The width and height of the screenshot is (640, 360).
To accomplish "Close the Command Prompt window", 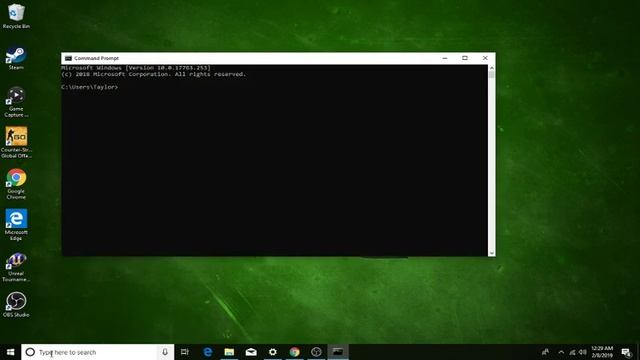I will click(x=485, y=58).
